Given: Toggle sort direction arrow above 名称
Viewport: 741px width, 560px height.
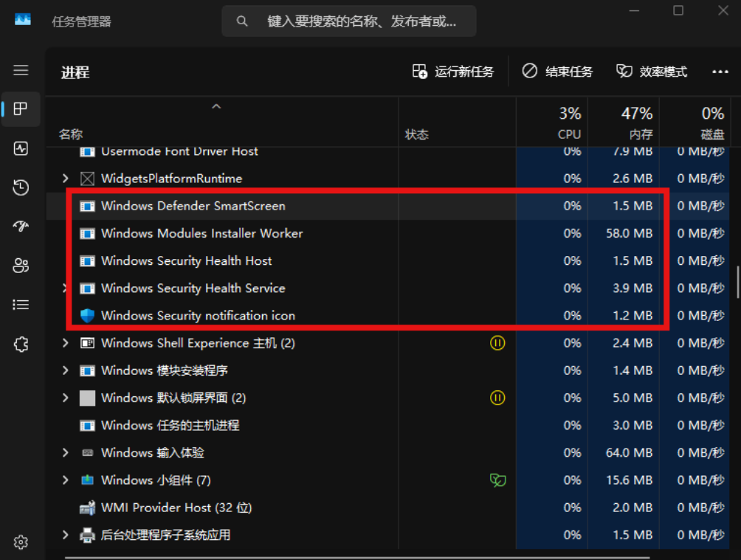Looking at the screenshot, I should point(216,107).
